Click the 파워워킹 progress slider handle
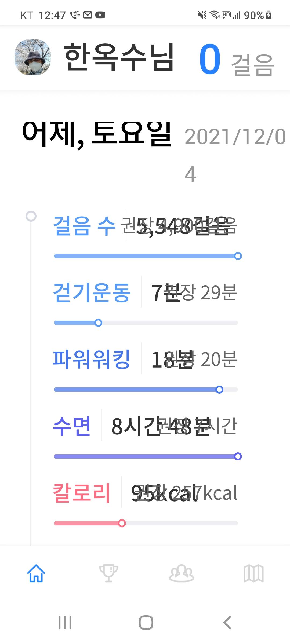Viewport: 290px width, 644px height. pos(219,390)
